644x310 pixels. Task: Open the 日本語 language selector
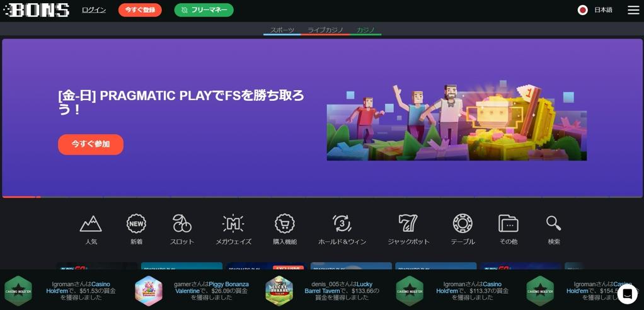[603, 10]
